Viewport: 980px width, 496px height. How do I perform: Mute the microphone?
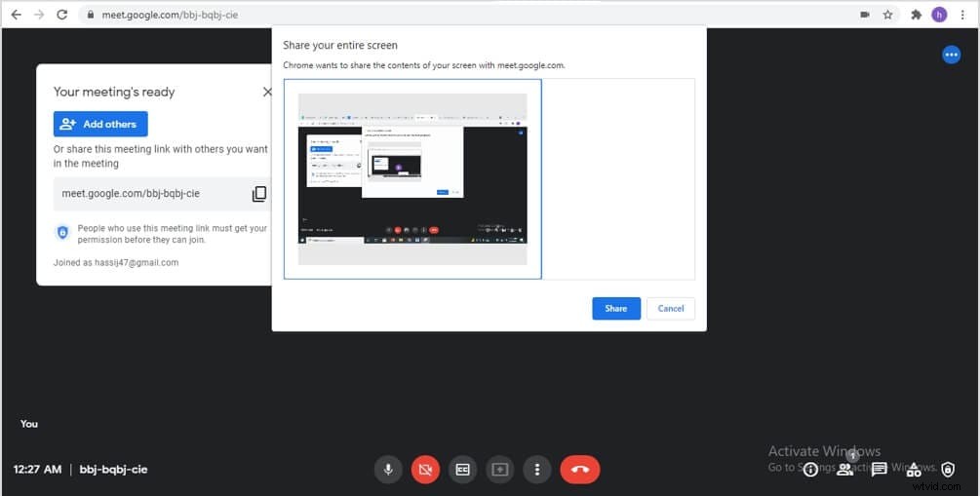coord(388,470)
